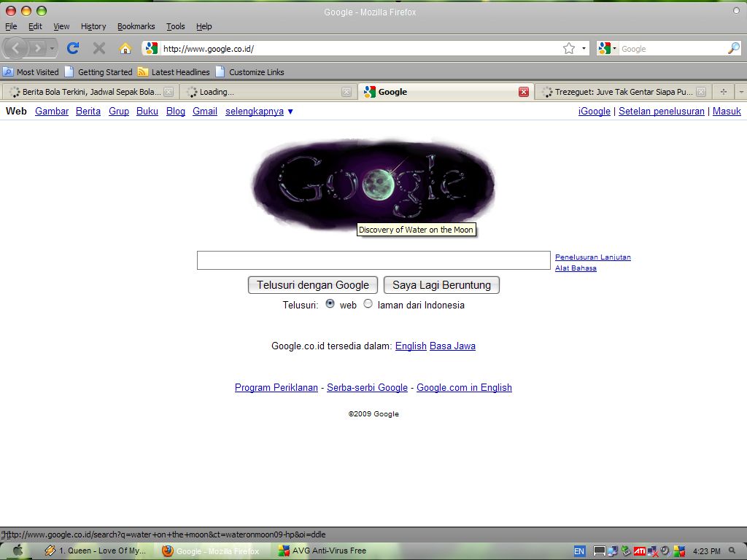The height and width of the screenshot is (560, 747).
Task: Open Penelusuran Lanjutan advanced search link
Action: point(592,257)
